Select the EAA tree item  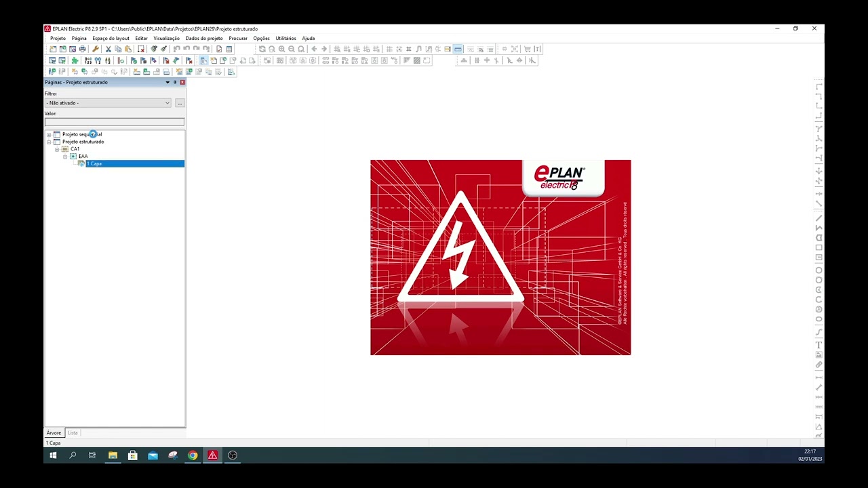[83, 157]
